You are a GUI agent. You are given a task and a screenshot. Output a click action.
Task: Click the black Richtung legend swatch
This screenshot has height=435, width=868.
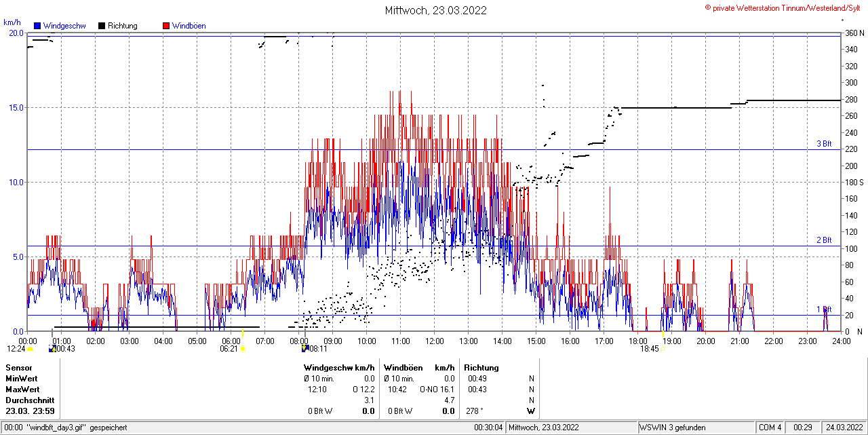coord(102,26)
